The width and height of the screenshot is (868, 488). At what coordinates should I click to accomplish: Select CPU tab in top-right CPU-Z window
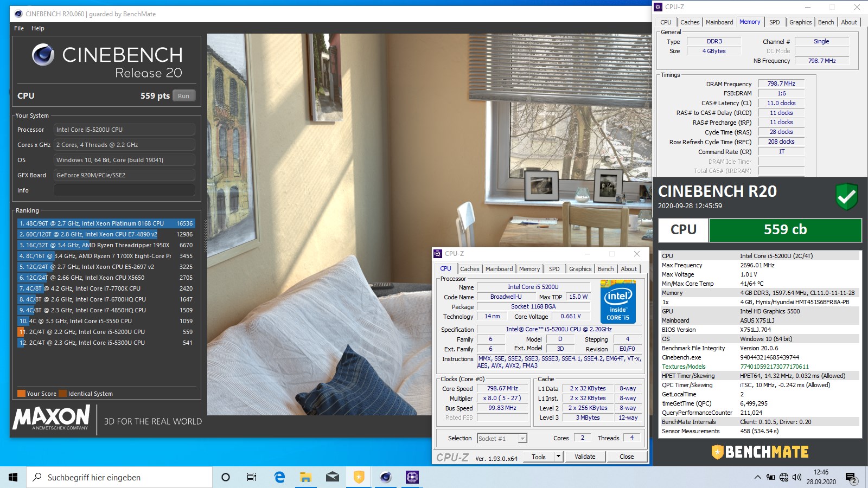click(x=666, y=22)
